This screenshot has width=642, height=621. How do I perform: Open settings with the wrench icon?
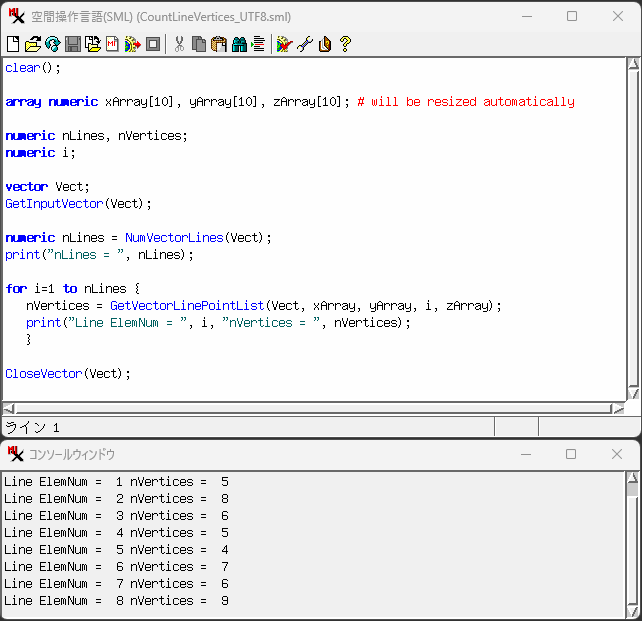tap(305, 44)
